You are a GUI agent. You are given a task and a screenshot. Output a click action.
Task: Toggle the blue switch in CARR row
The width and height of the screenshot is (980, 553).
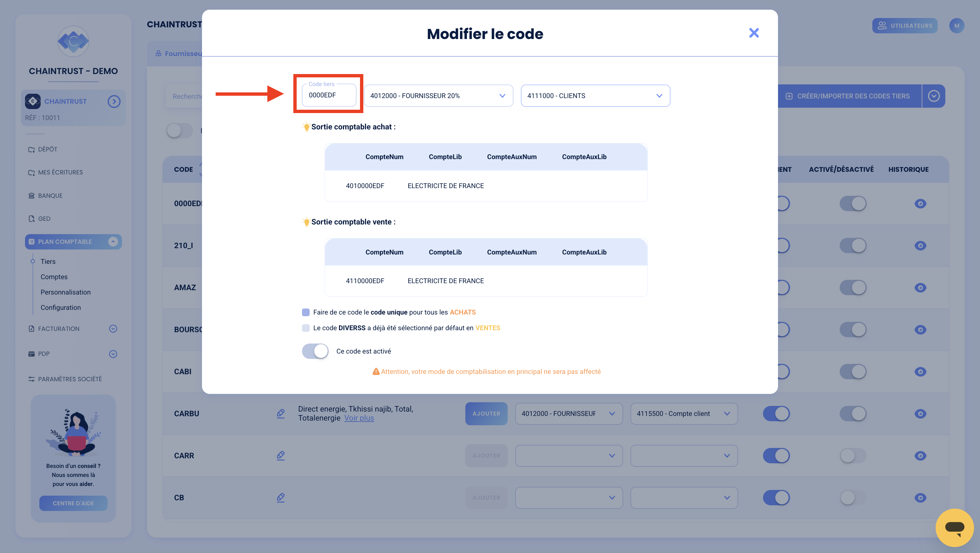pos(776,456)
